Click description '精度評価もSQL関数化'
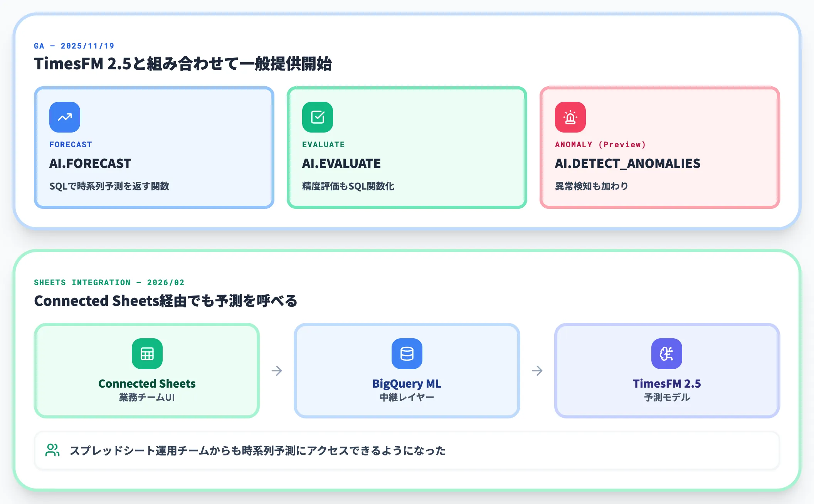The height and width of the screenshot is (504, 814). [x=348, y=186]
